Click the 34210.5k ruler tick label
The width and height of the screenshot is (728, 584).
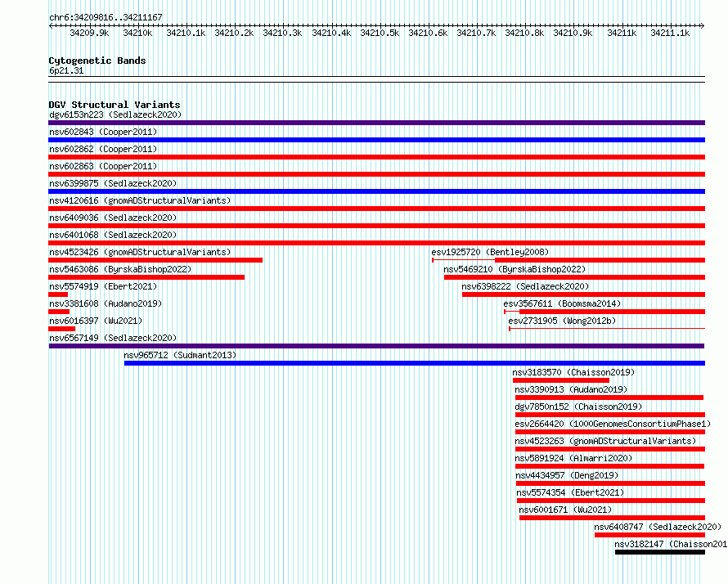(380, 34)
